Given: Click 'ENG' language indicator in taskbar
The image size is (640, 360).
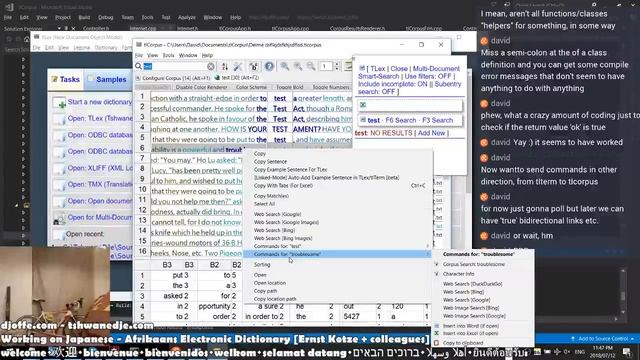Looking at the screenshot, I should (580, 351).
